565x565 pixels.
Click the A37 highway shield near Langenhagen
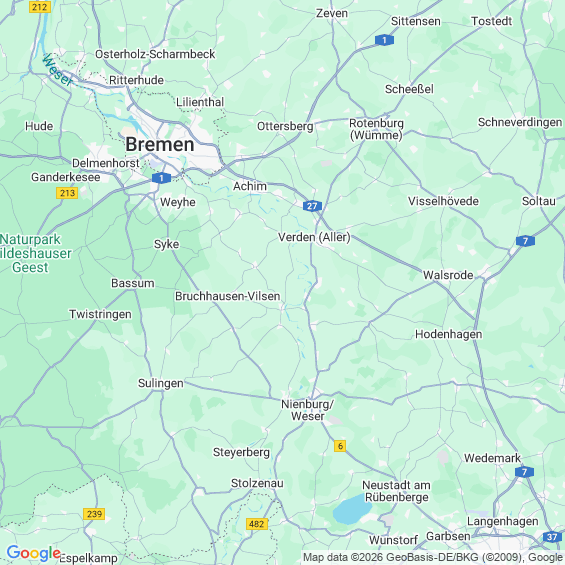(552, 537)
